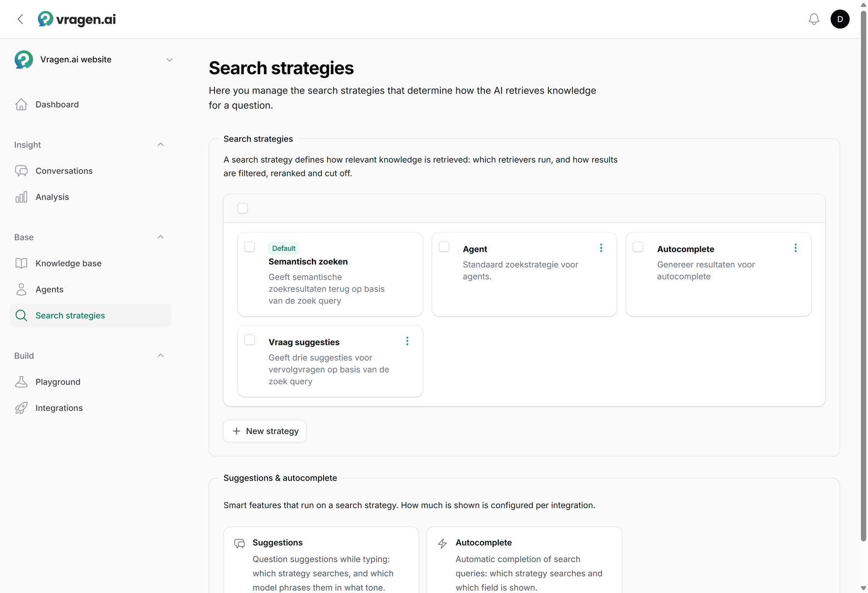Click the Conversations chat bubble icon
The width and height of the screenshot is (868, 593).
click(x=21, y=171)
